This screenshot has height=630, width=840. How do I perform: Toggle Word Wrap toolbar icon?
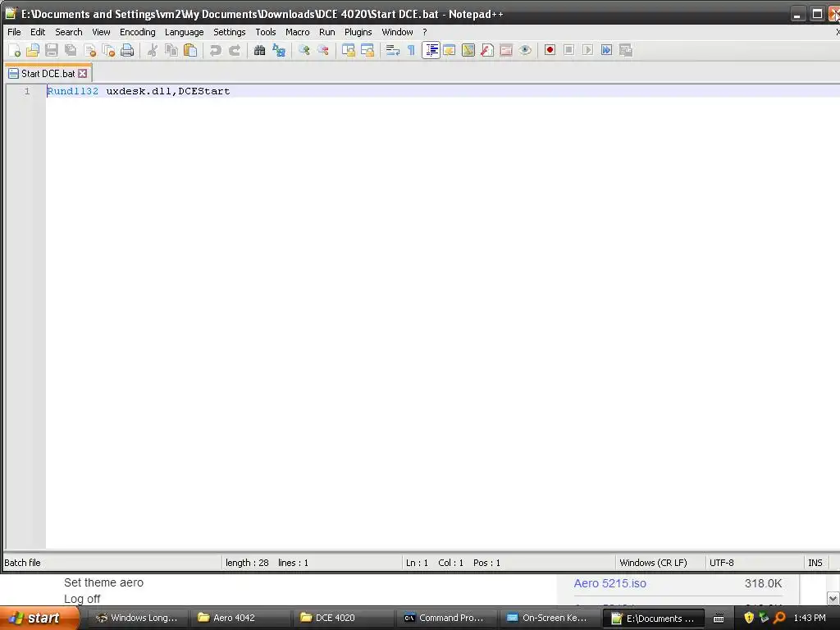393,50
